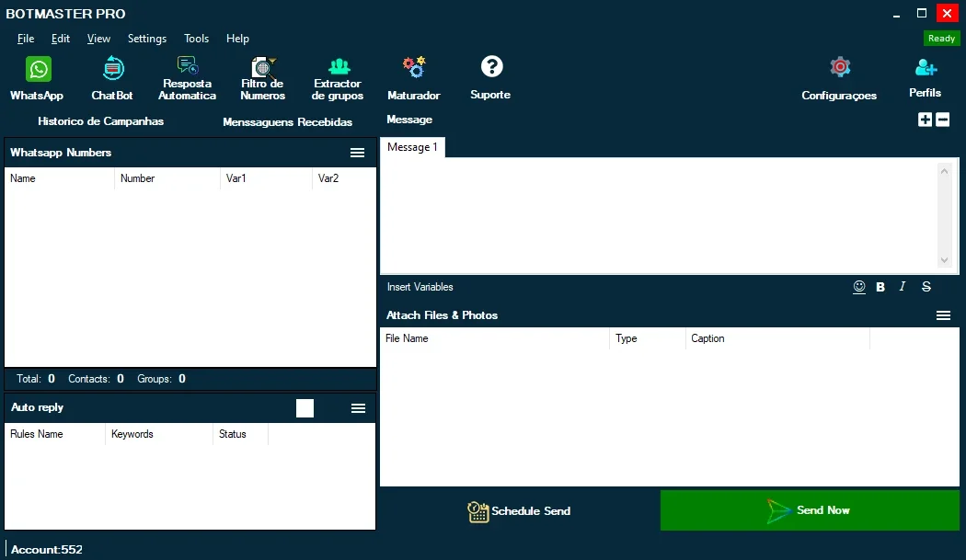Click the Contacts: 0 counter
Screen dimensions: 966x560
click(96, 379)
